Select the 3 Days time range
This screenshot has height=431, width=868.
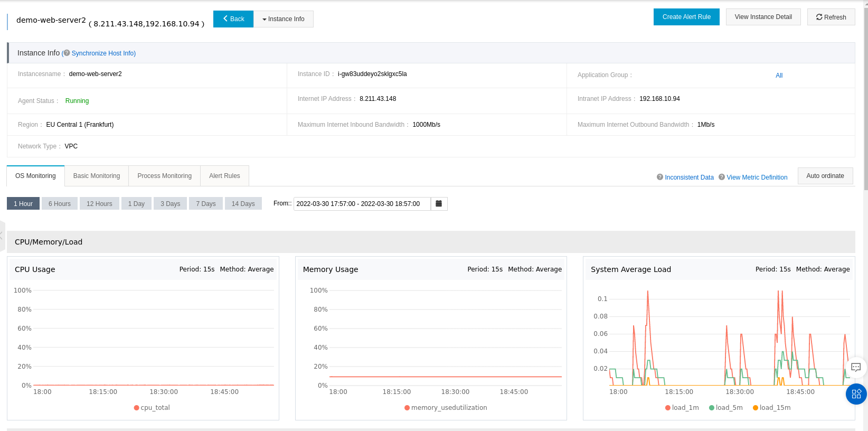click(x=170, y=203)
